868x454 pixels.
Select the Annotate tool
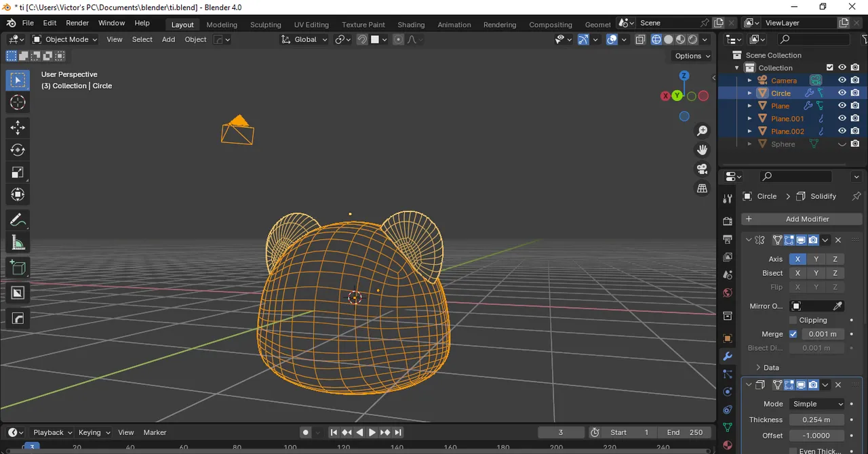pyautogui.click(x=18, y=220)
